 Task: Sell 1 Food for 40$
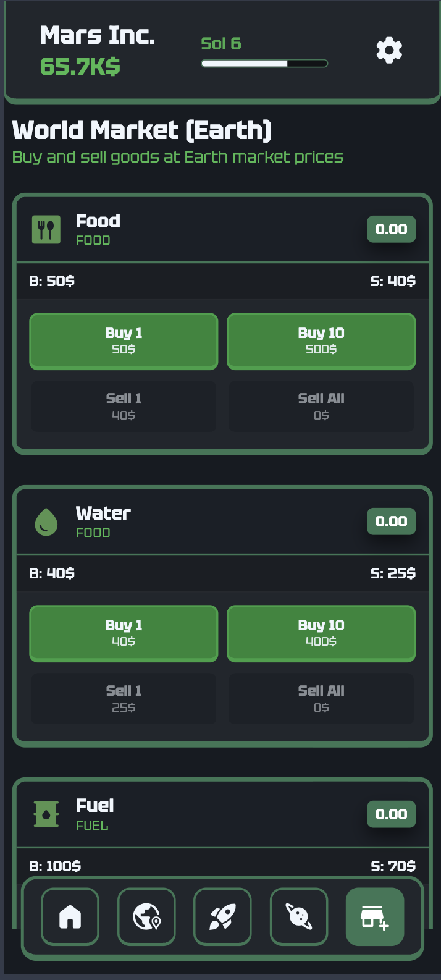pos(124,406)
